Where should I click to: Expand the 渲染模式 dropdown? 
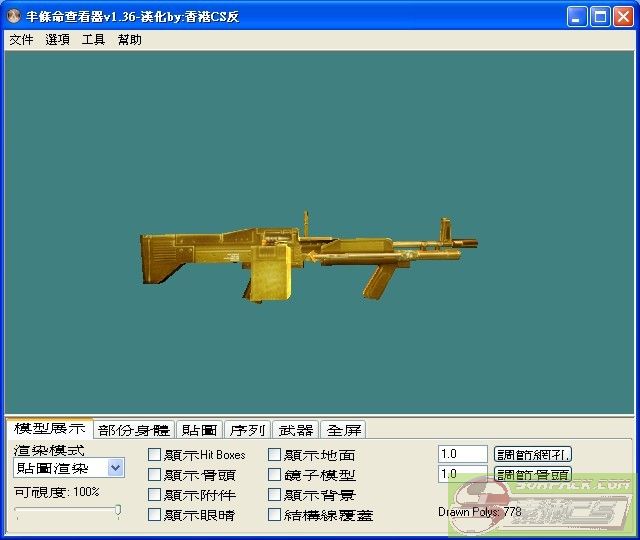115,468
